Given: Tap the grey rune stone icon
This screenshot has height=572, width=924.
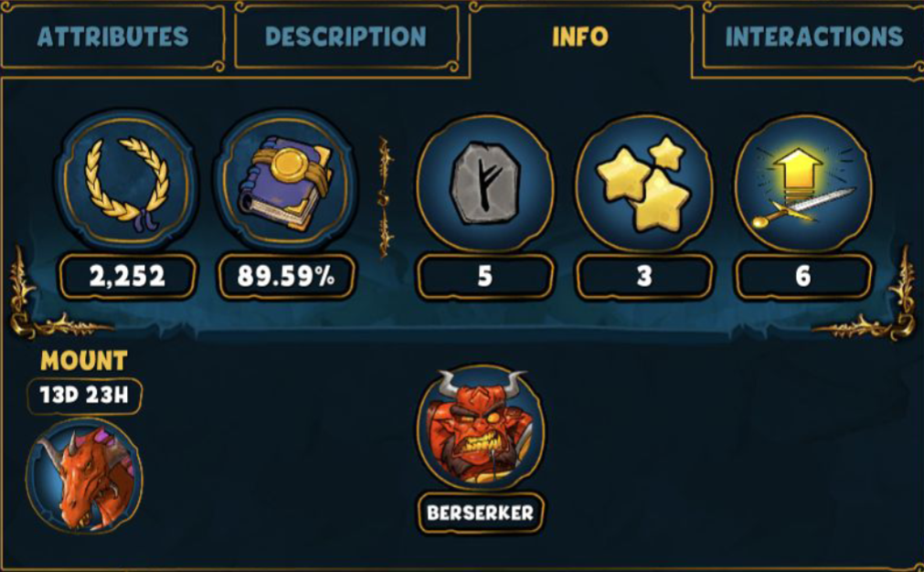Looking at the screenshot, I should point(485,184).
